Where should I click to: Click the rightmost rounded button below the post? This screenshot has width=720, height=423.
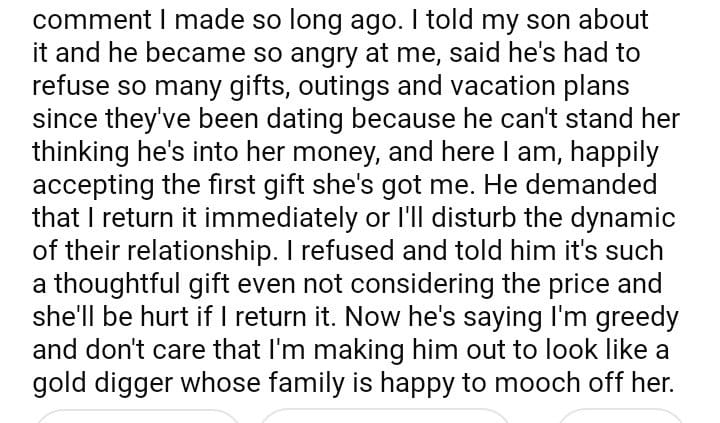(618, 416)
